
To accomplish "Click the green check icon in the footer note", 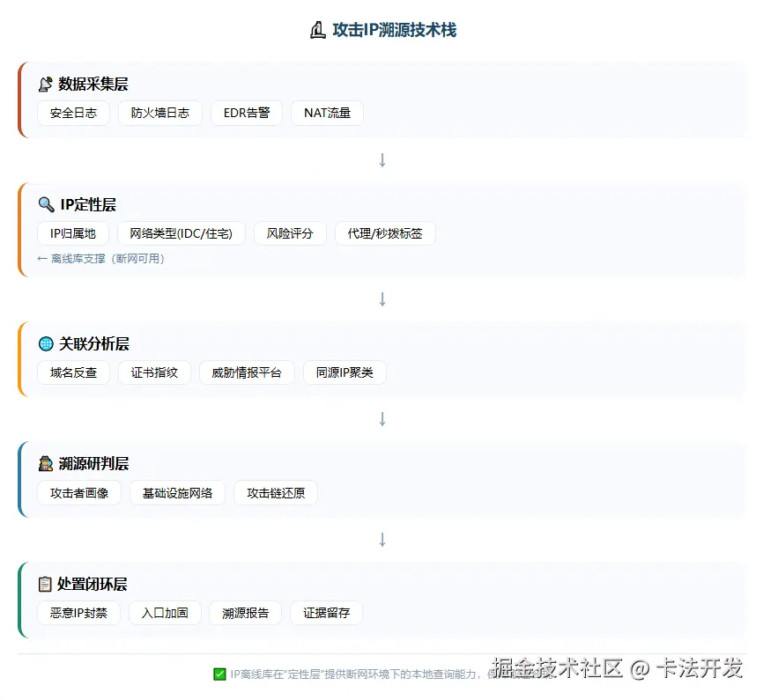I will click(219, 674).
